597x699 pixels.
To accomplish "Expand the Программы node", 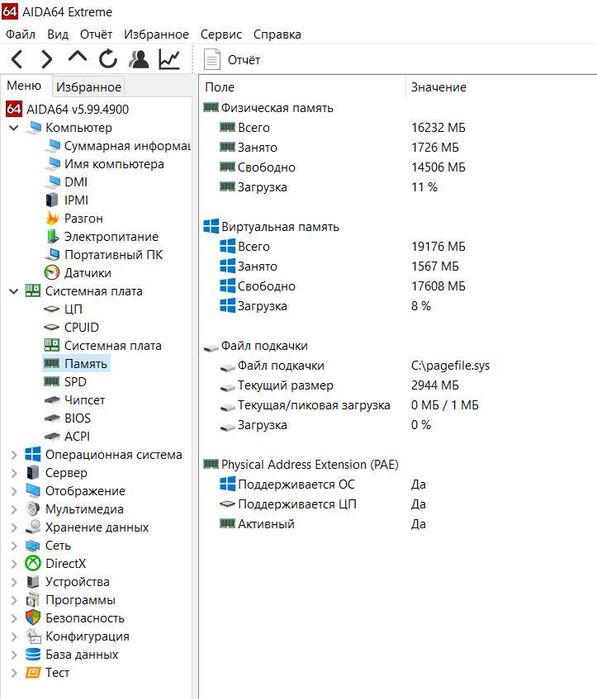I will pos(14,600).
